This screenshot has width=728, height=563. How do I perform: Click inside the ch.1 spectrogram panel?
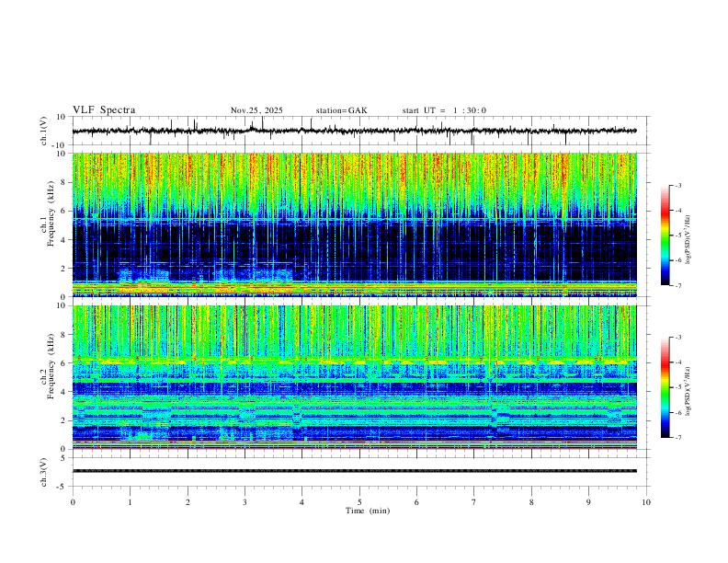pos(354,224)
